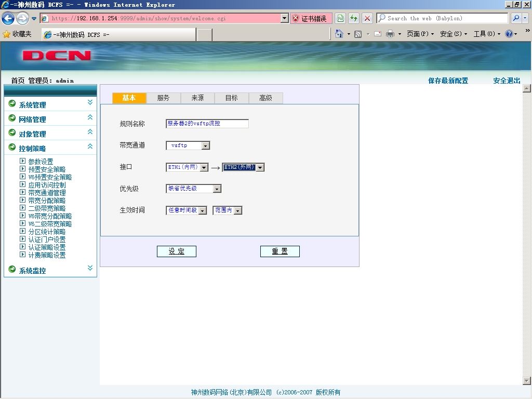Screen dimensions: 532x399
Task: Collapse 控制策略 with its chevron
Action: (x=90, y=146)
